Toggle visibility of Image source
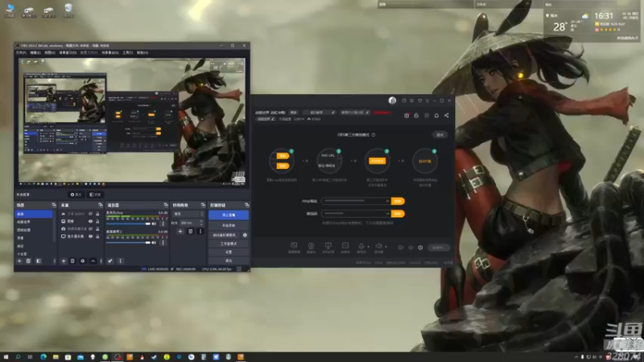Image resolution: width=644 pixels, height=362 pixels. pyautogui.click(x=90, y=221)
